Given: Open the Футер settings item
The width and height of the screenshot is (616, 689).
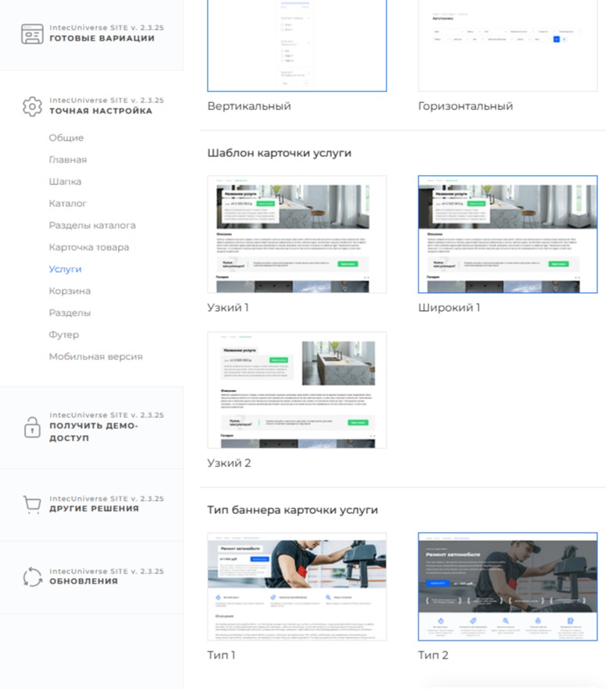Looking at the screenshot, I should point(64,335).
